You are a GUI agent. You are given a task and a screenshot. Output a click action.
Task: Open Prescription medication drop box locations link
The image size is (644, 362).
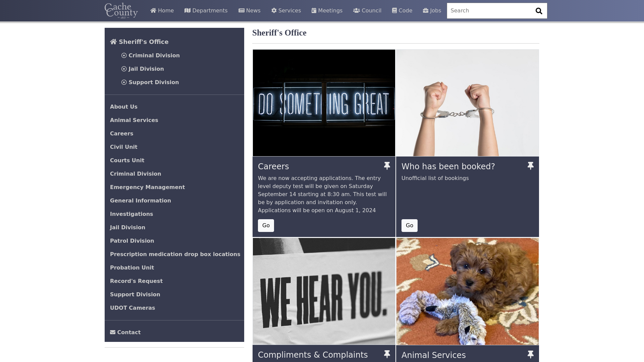pyautogui.click(x=175, y=254)
